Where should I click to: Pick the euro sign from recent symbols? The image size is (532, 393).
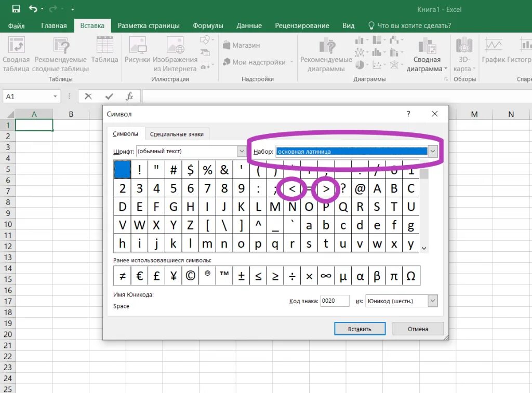pos(139,276)
